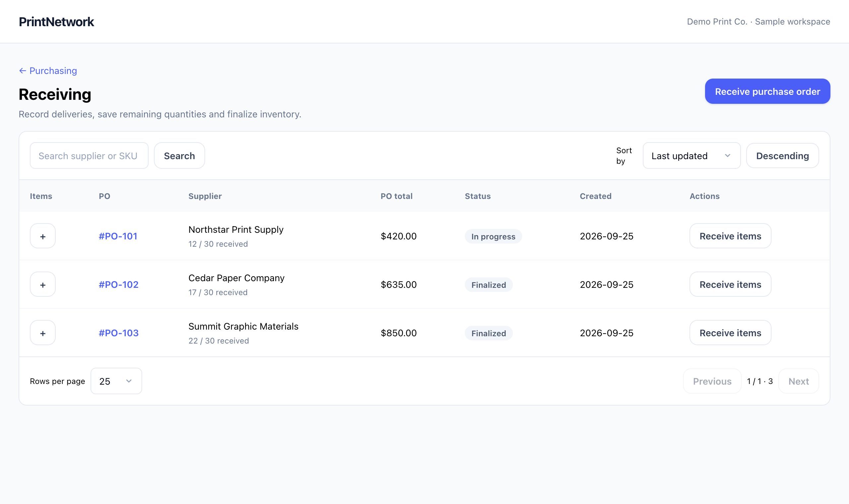Select the $420.00 PO total cell
Image resolution: width=849 pixels, height=504 pixels.
pyautogui.click(x=398, y=236)
